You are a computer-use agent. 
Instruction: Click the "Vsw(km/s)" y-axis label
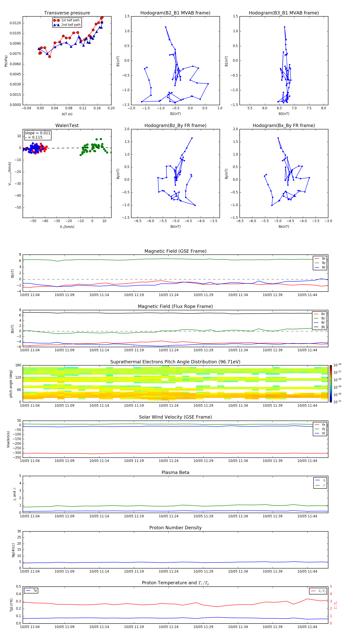pos(8,439)
